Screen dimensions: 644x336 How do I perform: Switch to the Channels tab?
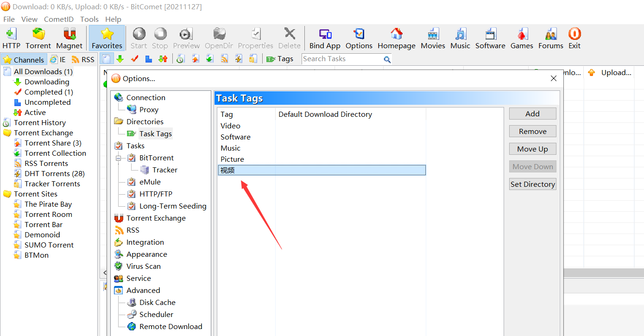pos(24,60)
